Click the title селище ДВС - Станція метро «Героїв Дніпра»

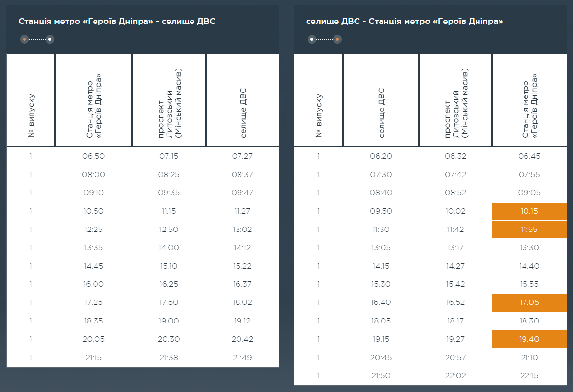pos(405,21)
